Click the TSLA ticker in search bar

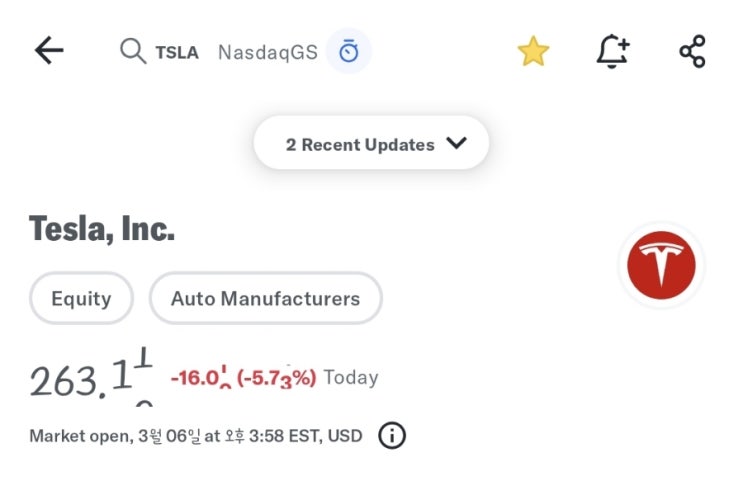(177, 52)
